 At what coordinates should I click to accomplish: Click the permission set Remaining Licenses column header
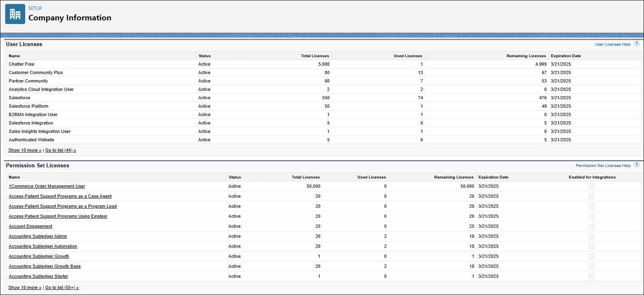point(454,177)
